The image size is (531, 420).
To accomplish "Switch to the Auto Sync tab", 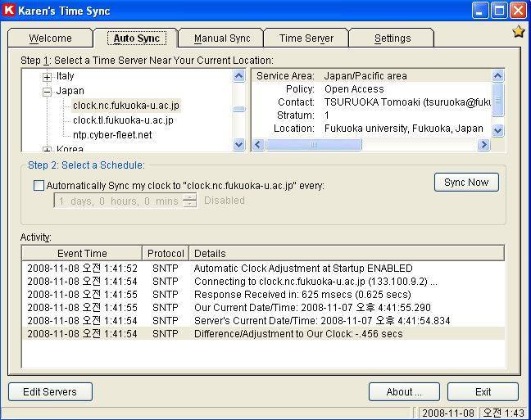I will point(136,38).
